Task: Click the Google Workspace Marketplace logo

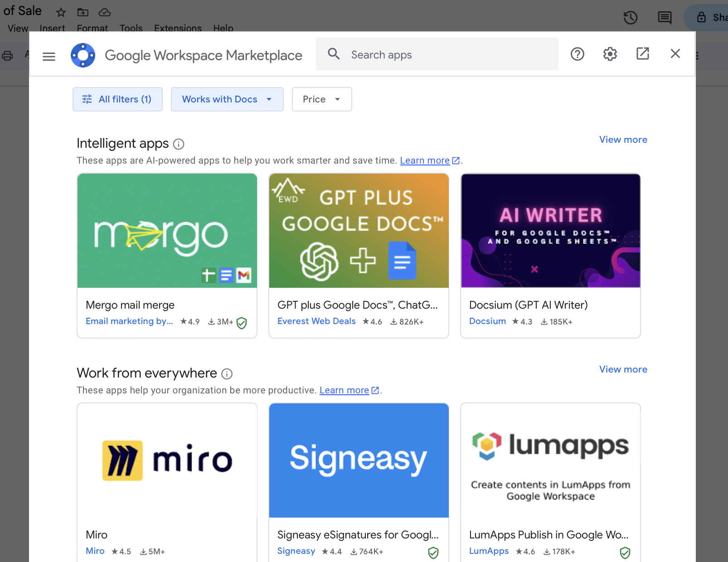Action: click(x=83, y=55)
